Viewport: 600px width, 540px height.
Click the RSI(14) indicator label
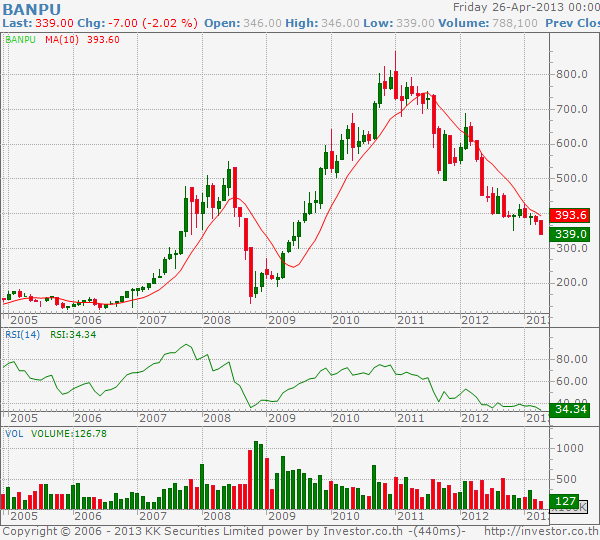[x=23, y=335]
